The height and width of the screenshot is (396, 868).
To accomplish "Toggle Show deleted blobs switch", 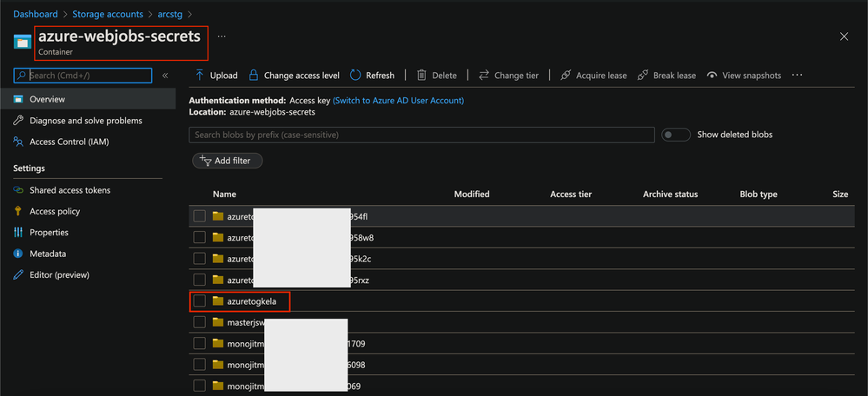I will coord(676,135).
